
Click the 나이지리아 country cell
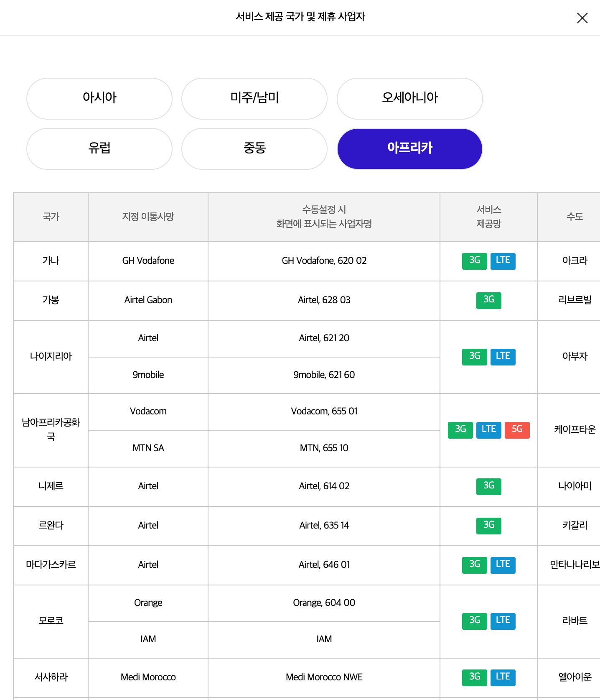point(51,357)
